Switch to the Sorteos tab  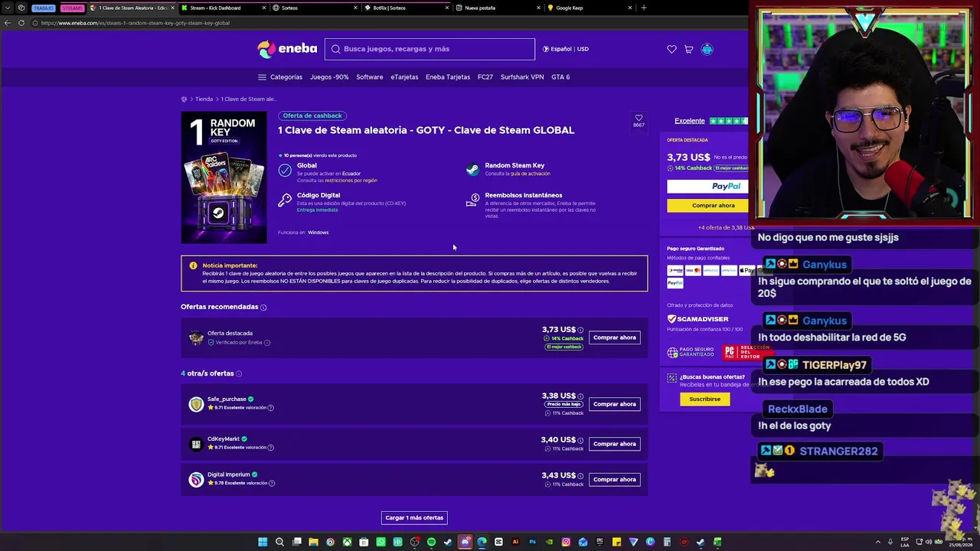tap(315, 8)
